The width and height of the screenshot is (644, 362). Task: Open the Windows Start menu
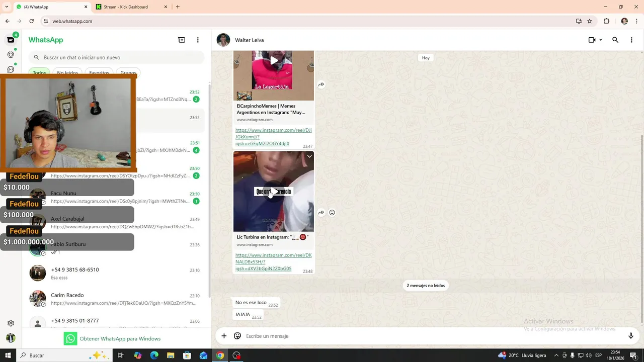[x=8, y=355]
